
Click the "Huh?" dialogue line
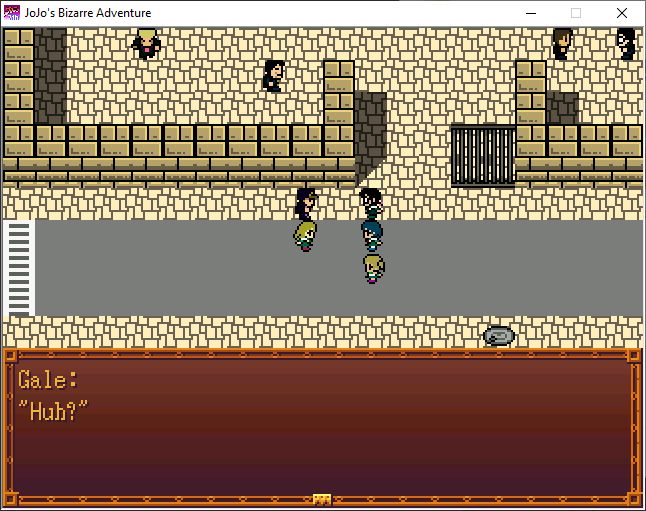pos(53,411)
